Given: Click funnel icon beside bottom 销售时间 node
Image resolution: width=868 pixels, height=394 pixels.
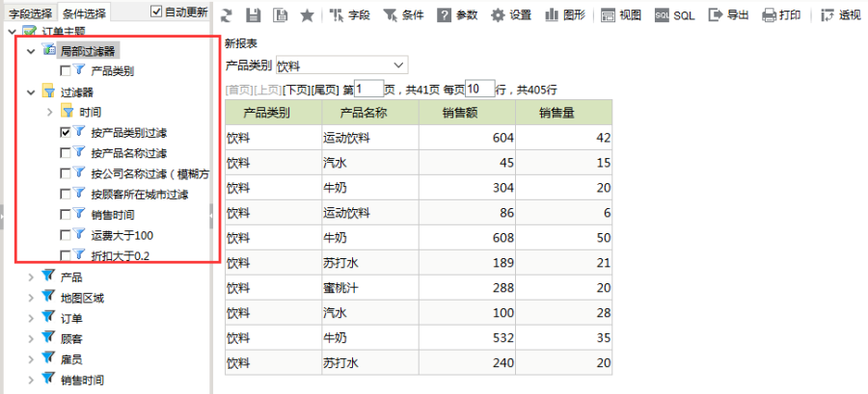Looking at the screenshot, I should tap(49, 380).
